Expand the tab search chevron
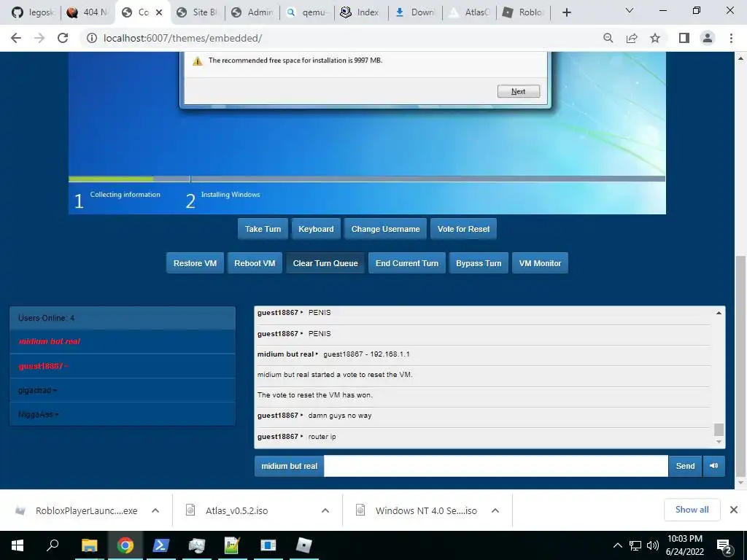This screenshot has width=747, height=560. (630, 10)
